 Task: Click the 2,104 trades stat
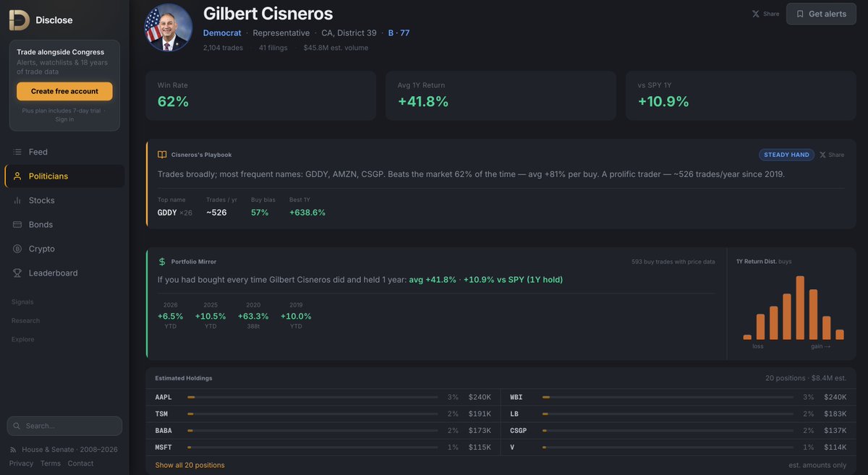click(223, 48)
